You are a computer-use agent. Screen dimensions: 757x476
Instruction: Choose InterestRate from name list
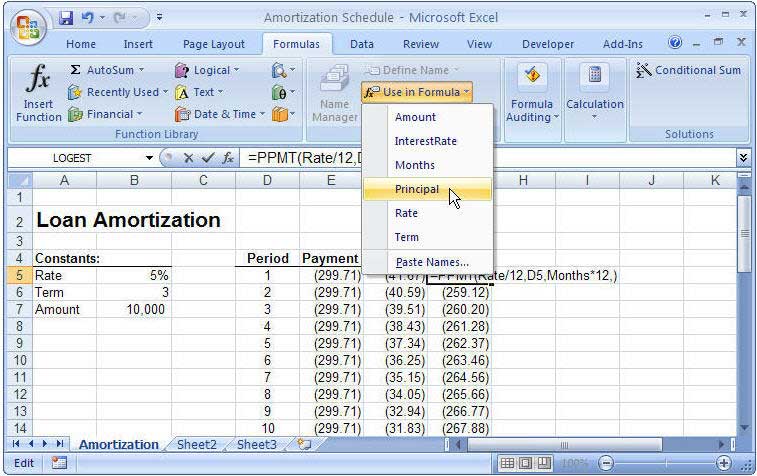[427, 141]
